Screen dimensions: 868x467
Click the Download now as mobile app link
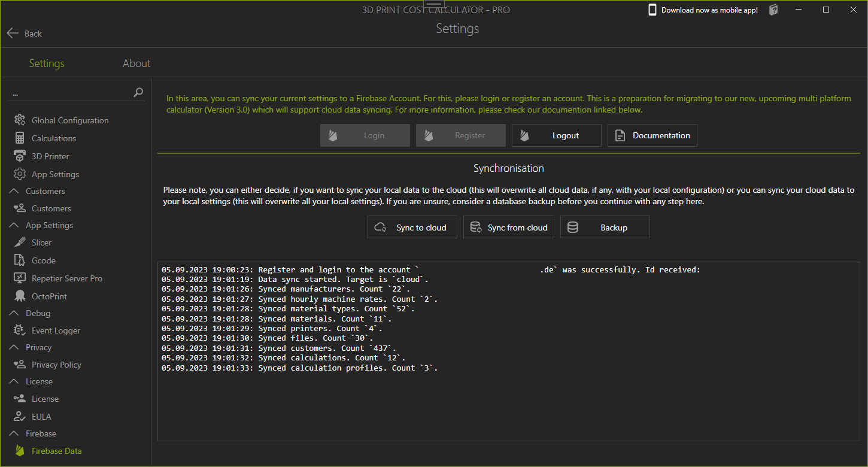point(709,10)
